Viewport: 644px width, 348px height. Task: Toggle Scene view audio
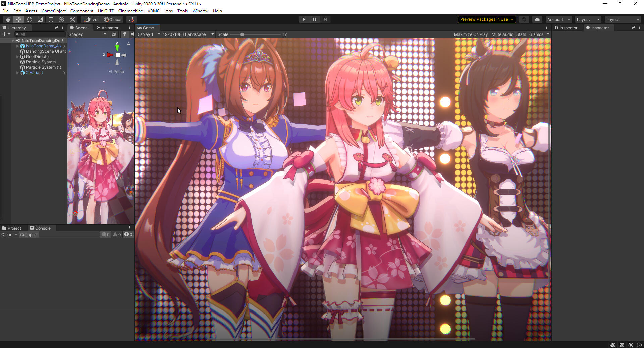(132, 34)
